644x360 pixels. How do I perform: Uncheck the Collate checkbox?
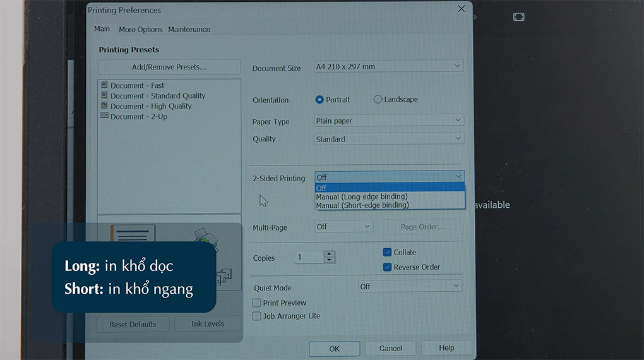click(388, 252)
